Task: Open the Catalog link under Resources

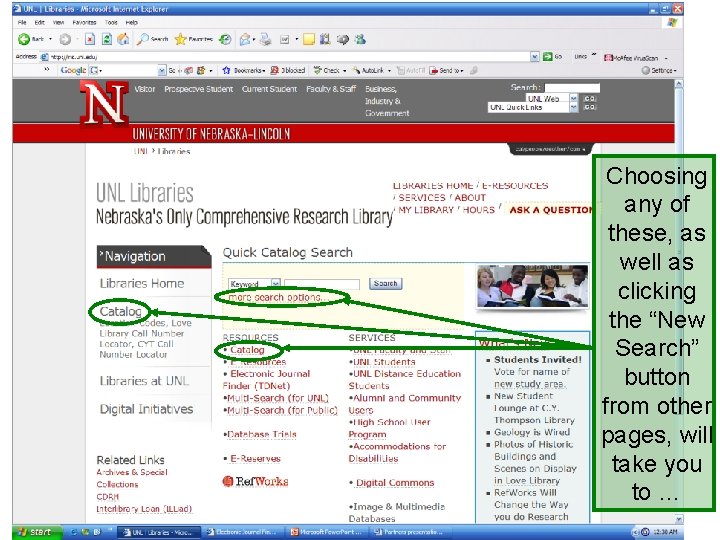Action: coord(247,350)
